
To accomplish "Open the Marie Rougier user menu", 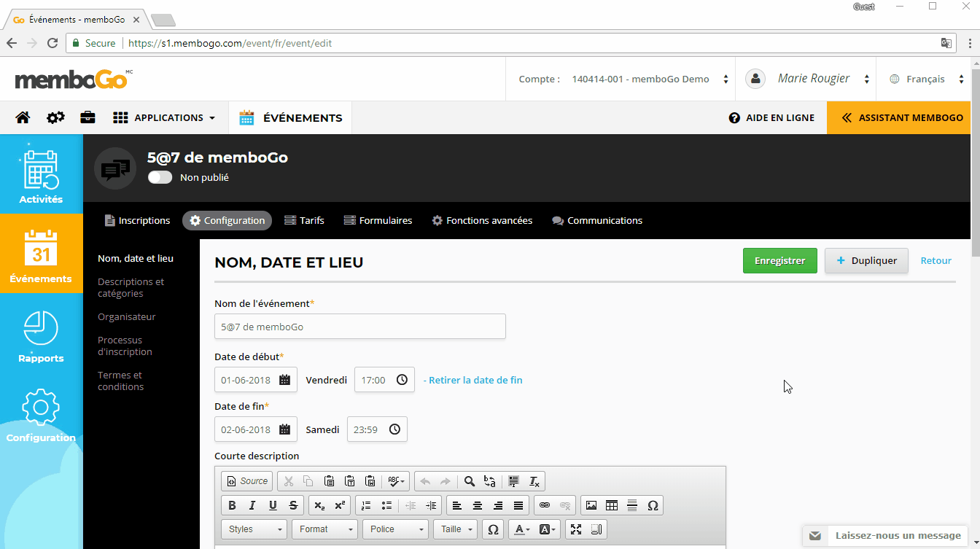I will pyautogui.click(x=807, y=79).
